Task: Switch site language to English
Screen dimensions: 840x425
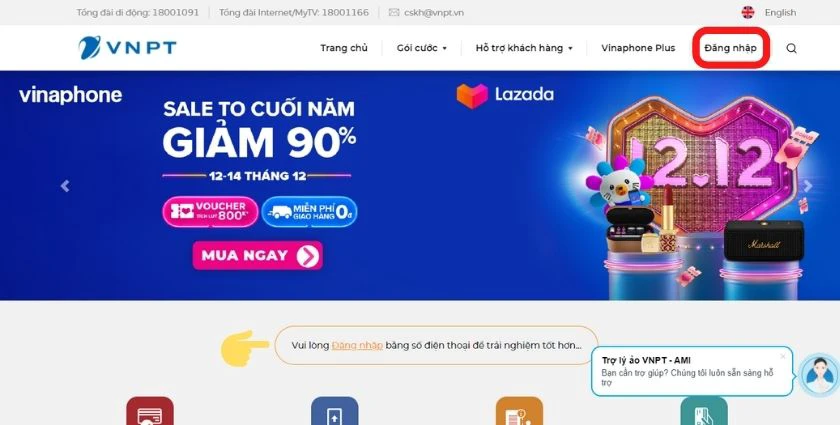Action: (780, 12)
